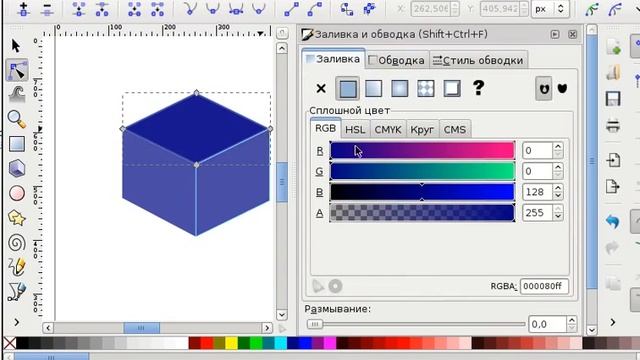Make selected nodes smooth
The height and width of the screenshot is (360, 640).
tap(213, 9)
